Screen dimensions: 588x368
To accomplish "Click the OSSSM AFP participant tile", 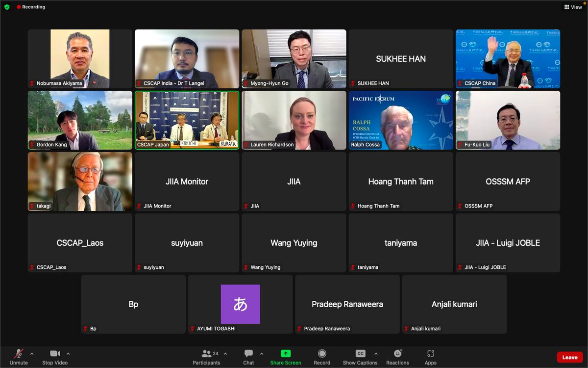I will (x=508, y=182).
